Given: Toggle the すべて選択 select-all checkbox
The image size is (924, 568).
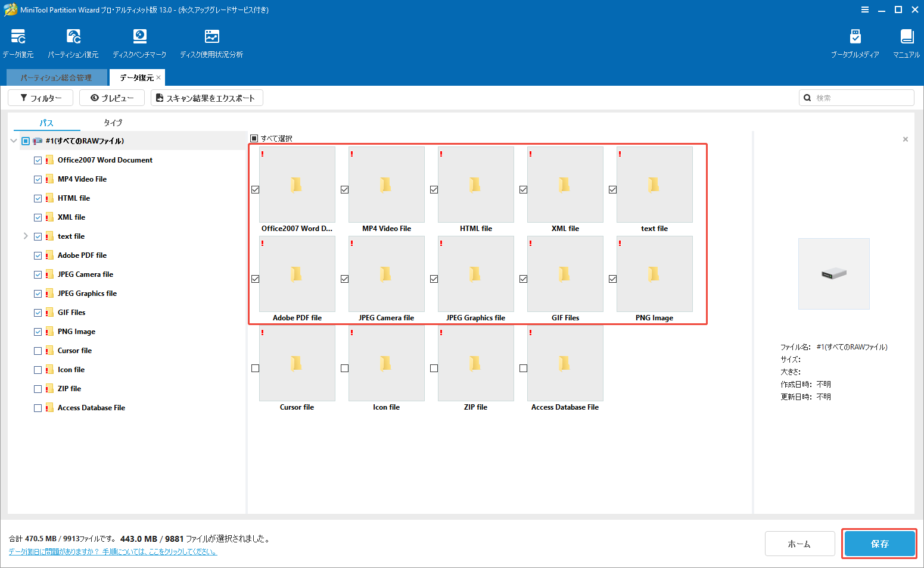Looking at the screenshot, I should click(x=254, y=138).
